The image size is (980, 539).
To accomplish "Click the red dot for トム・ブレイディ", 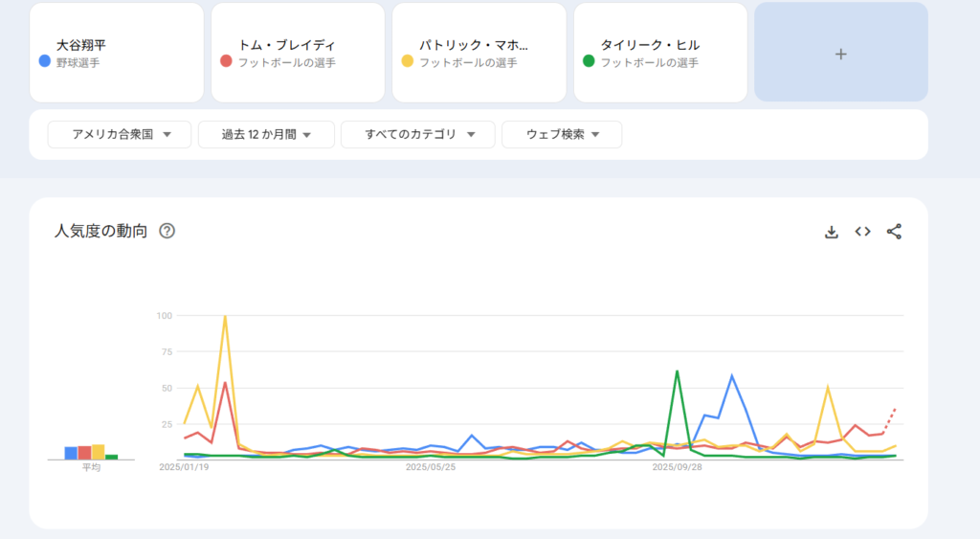I will (226, 61).
